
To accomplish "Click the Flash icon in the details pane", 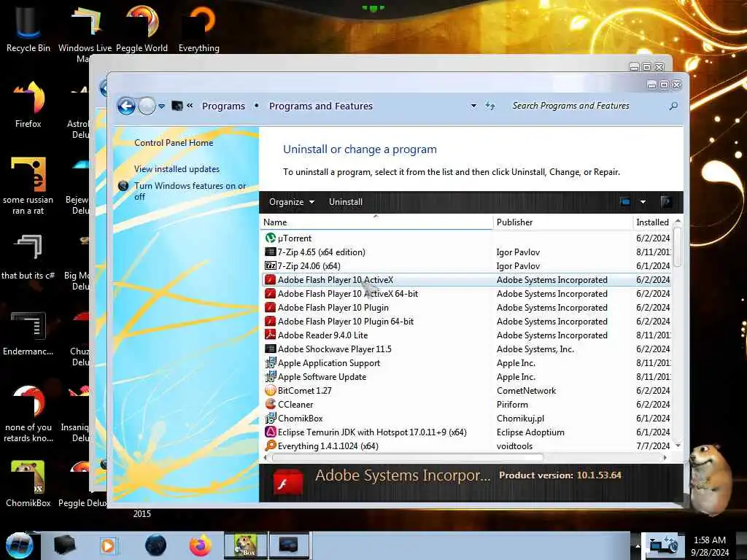I will 288,483.
